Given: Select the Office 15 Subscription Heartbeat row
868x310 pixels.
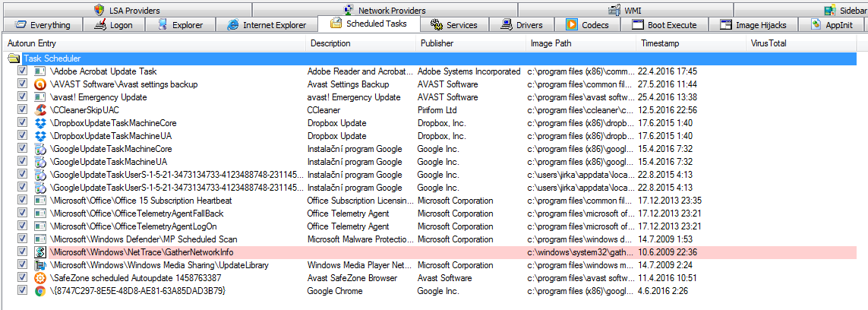Looking at the screenshot, I should 141,201.
